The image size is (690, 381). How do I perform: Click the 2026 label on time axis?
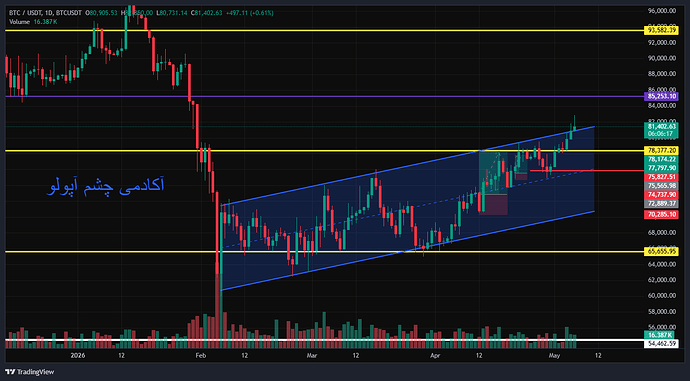click(x=77, y=355)
